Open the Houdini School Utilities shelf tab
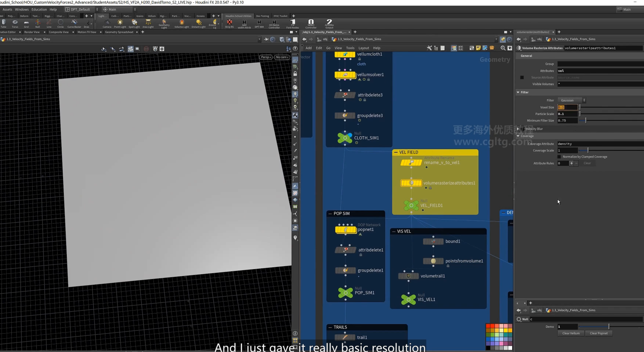 click(238, 16)
